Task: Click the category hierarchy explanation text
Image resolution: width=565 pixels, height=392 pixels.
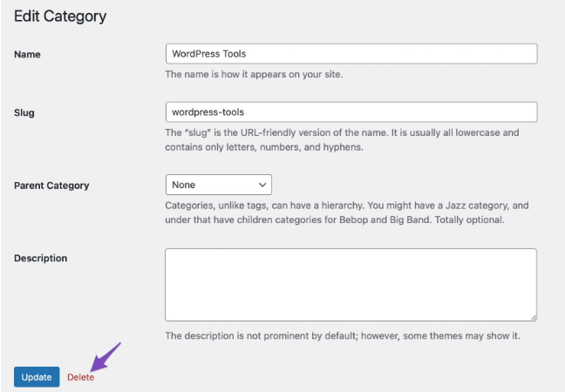Action: [347, 212]
